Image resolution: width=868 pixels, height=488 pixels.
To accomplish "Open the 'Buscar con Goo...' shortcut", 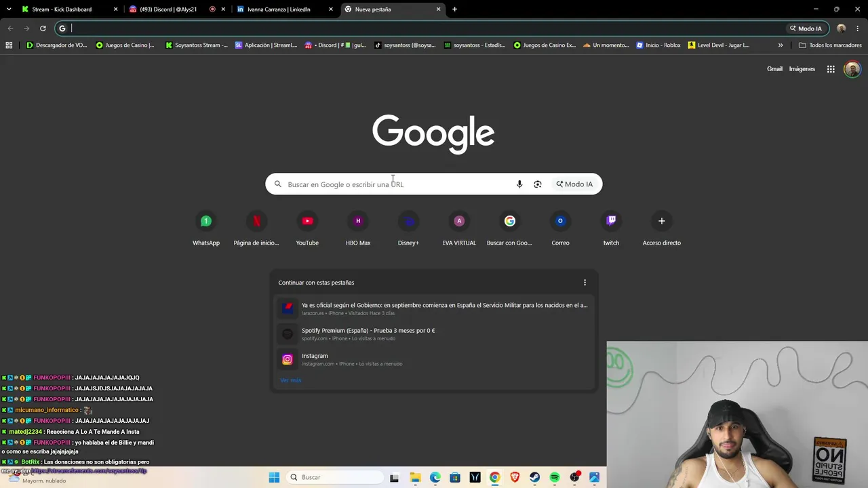I will click(509, 229).
